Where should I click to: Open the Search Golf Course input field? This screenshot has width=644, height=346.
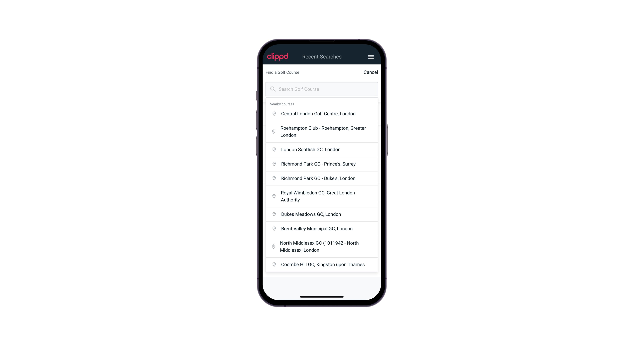pos(322,89)
